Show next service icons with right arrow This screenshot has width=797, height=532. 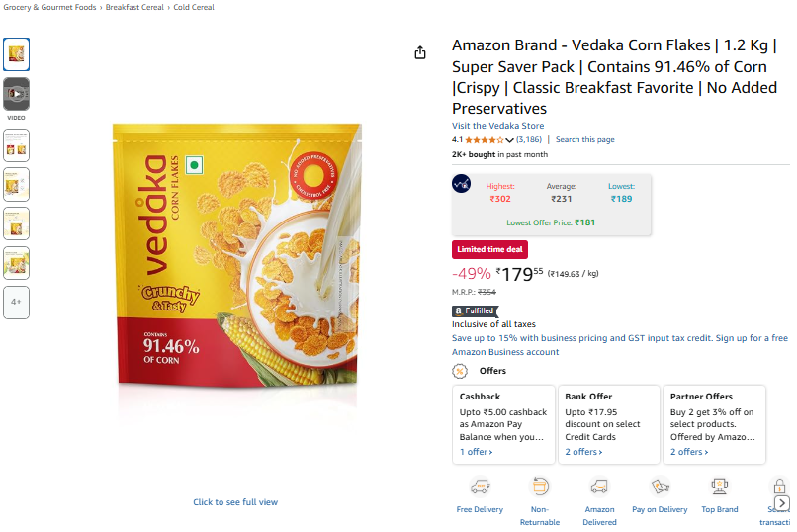coord(782,503)
